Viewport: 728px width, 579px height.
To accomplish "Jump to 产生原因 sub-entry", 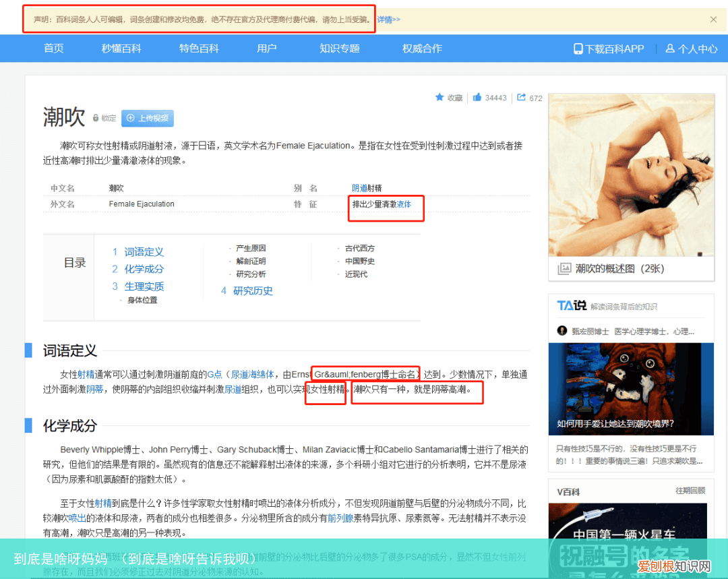I will click(251, 248).
